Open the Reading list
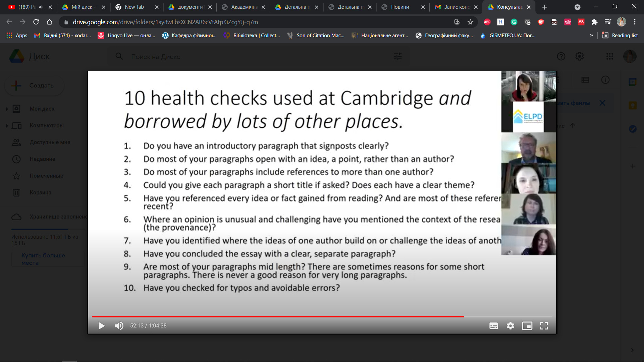 click(x=620, y=35)
